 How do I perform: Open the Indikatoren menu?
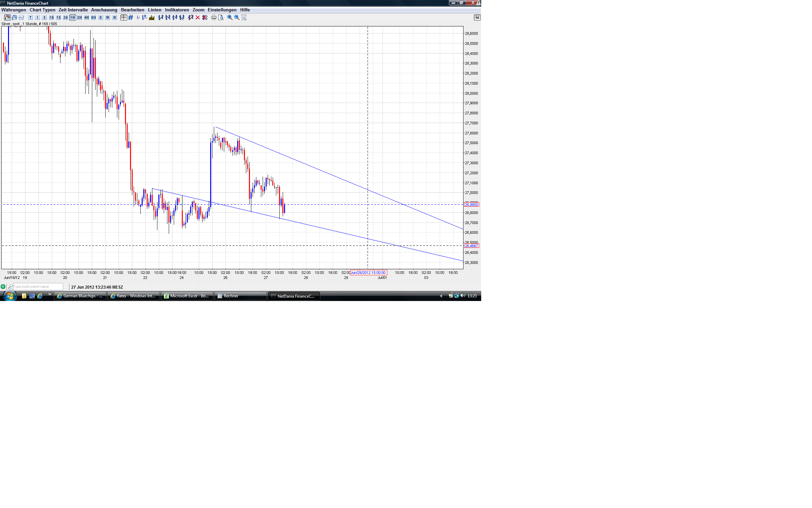pyautogui.click(x=176, y=10)
